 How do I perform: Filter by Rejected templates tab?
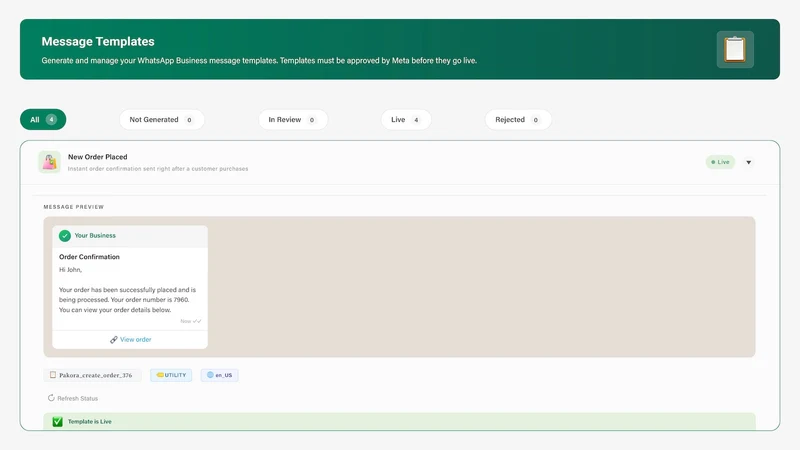[518, 119]
